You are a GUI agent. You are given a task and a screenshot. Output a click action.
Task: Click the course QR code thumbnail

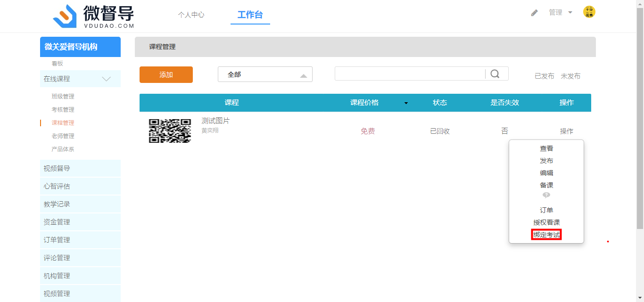pyautogui.click(x=170, y=131)
